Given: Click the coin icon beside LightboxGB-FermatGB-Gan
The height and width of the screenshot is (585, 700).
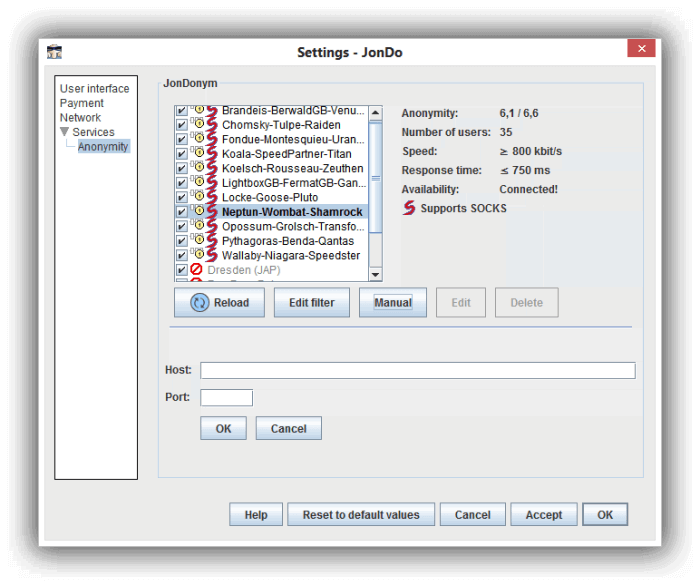Looking at the screenshot, I should click(199, 182).
